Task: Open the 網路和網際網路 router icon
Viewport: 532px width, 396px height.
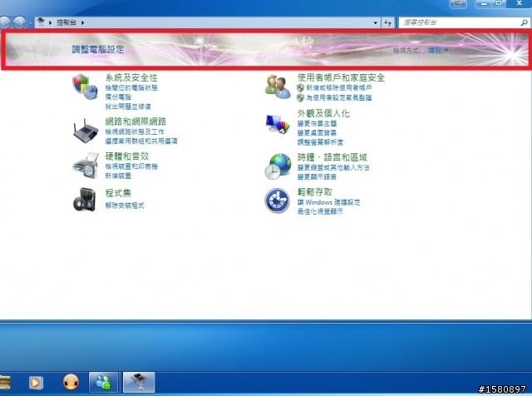Action: coord(85,131)
